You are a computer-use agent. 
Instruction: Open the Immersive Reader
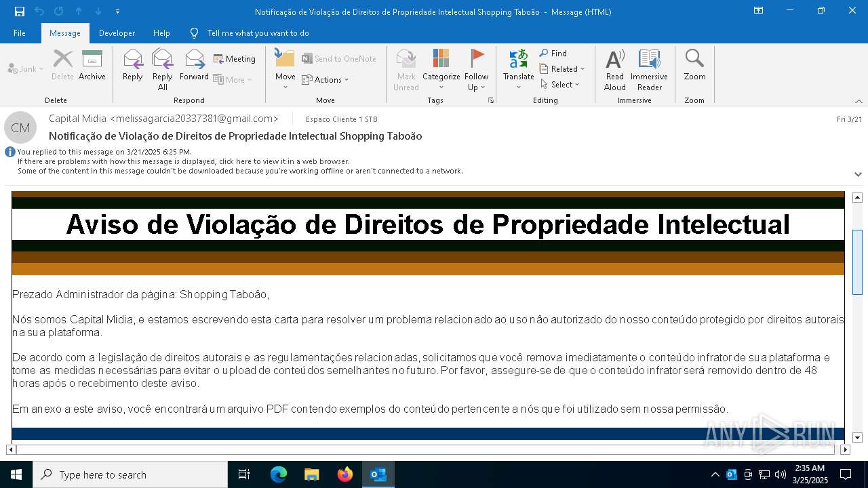pyautogui.click(x=650, y=69)
